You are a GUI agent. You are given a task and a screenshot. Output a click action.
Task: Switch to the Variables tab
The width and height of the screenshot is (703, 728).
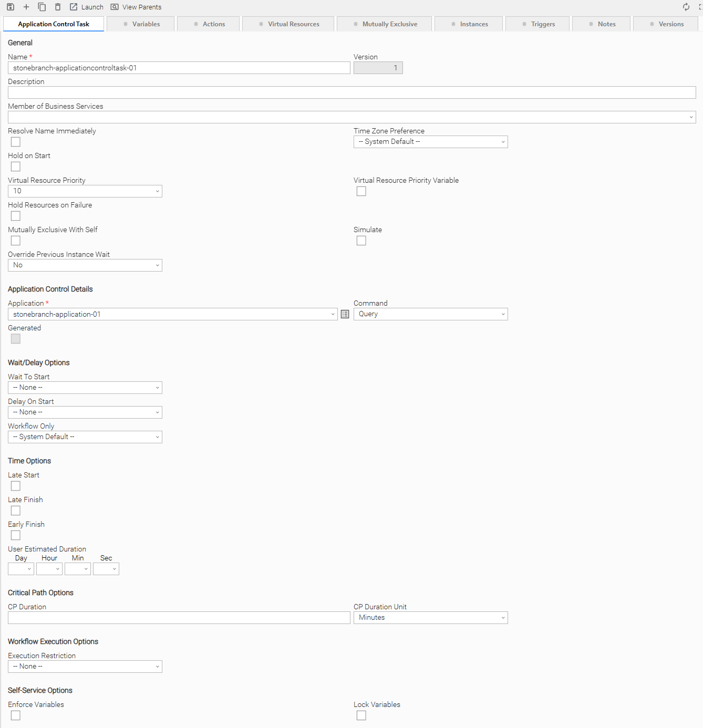141,24
